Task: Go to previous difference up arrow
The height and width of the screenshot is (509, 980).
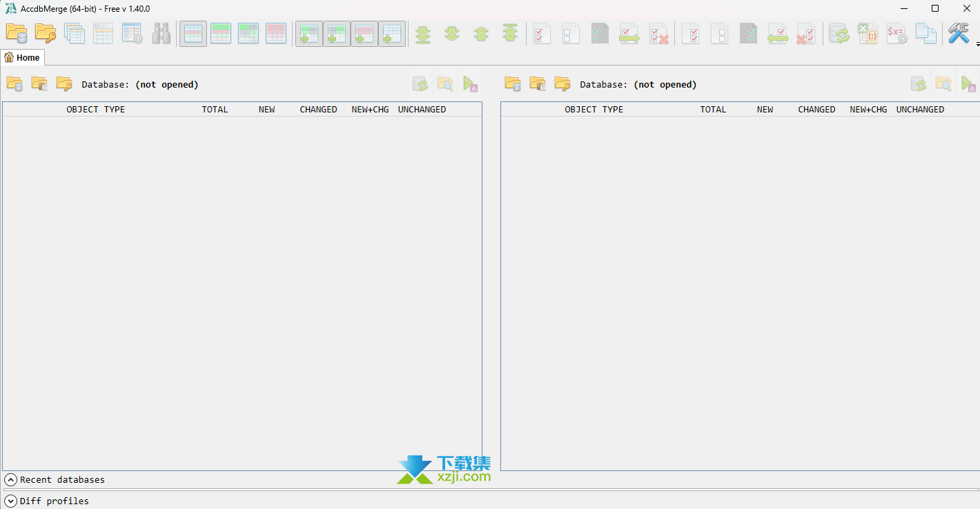Action: coord(481,33)
